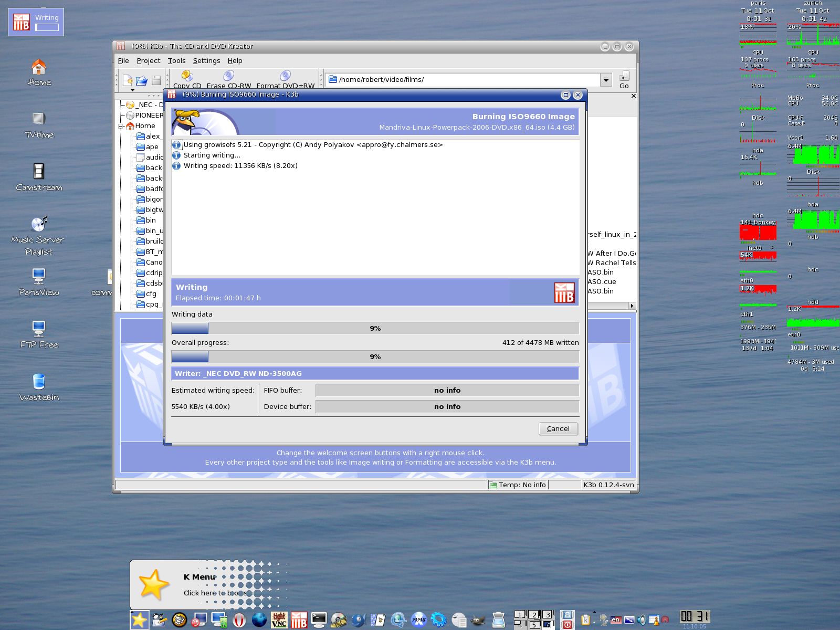Viewport: 840px width, 630px height.
Task: Select the 'bin' folder in the tree
Action: (x=146, y=220)
